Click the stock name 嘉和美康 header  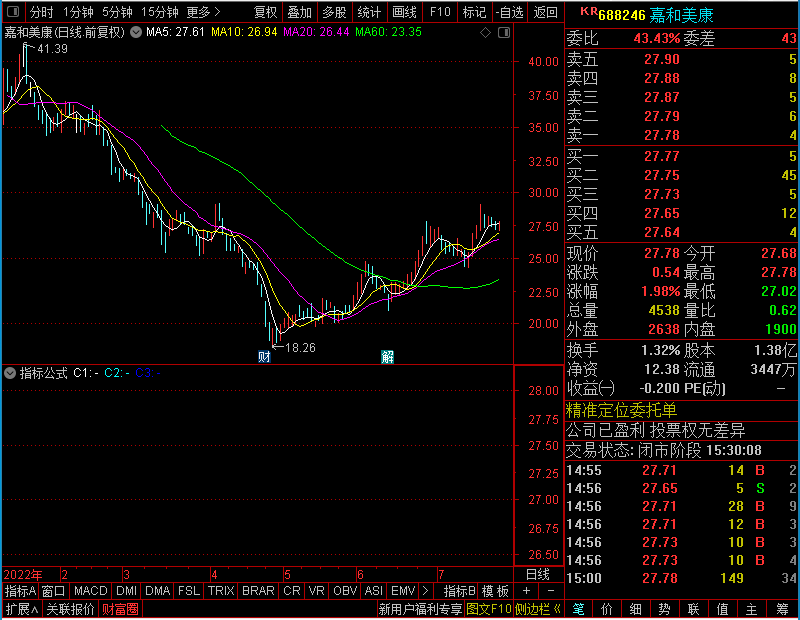(x=681, y=15)
